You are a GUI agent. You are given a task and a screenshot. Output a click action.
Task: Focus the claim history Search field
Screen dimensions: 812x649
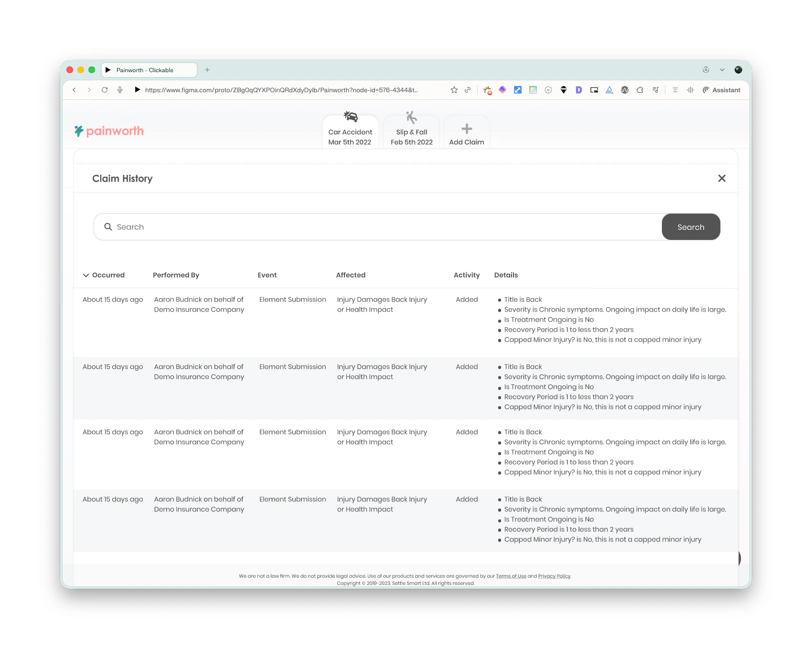(378, 227)
